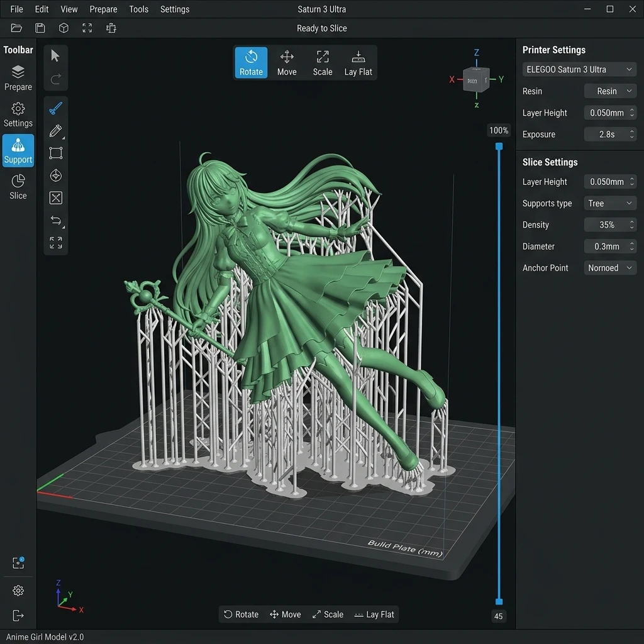Open the Slice panel in sidebar
644x644 pixels.
coord(18,187)
